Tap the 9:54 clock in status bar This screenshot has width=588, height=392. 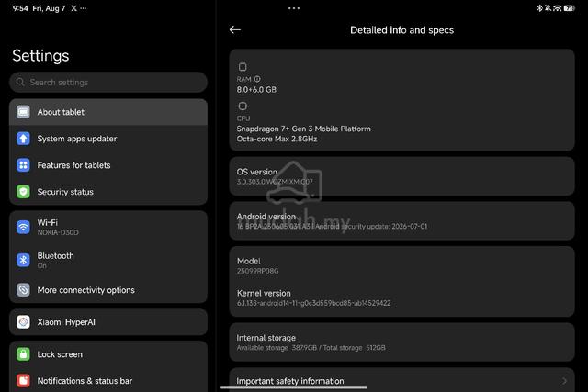click(20, 8)
